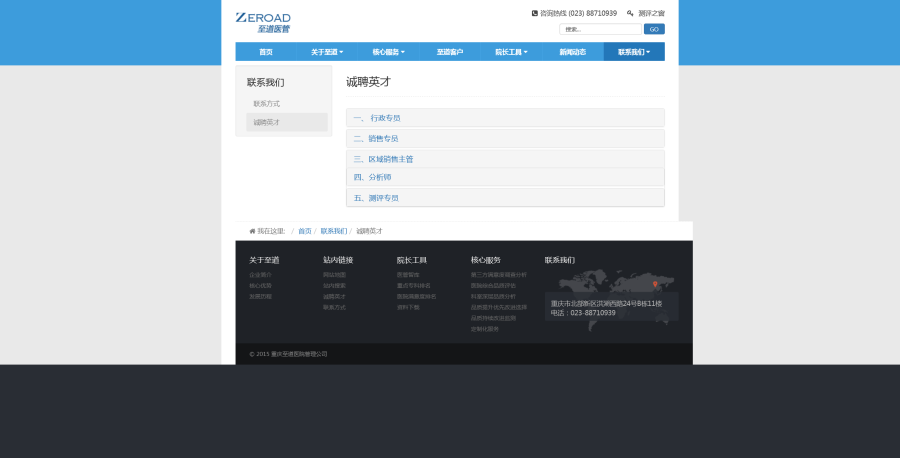Select 联系方式 in the left sidebar
The image size is (900, 458).
click(x=287, y=104)
